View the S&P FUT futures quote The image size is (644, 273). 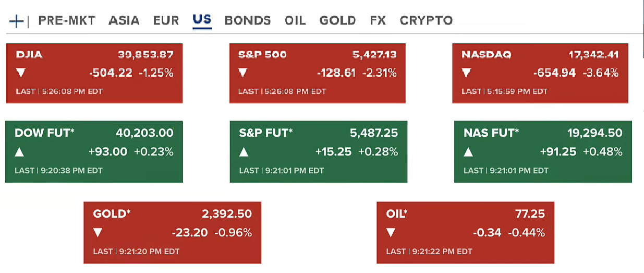coord(319,152)
